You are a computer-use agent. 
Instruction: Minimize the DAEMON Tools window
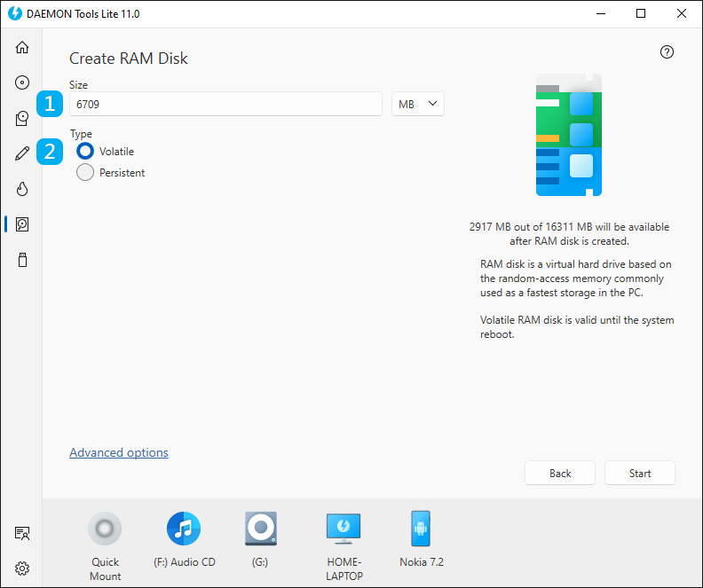[601, 13]
